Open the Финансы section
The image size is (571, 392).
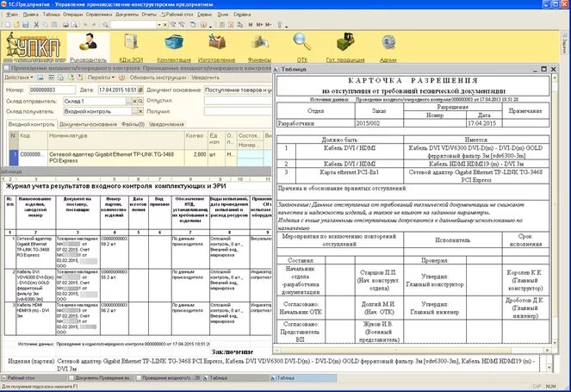coord(259,47)
